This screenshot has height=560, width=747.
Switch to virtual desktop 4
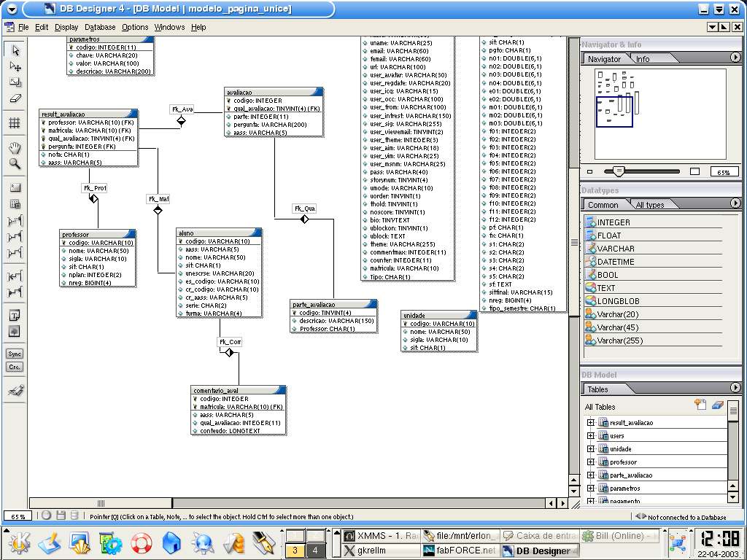pos(315,551)
